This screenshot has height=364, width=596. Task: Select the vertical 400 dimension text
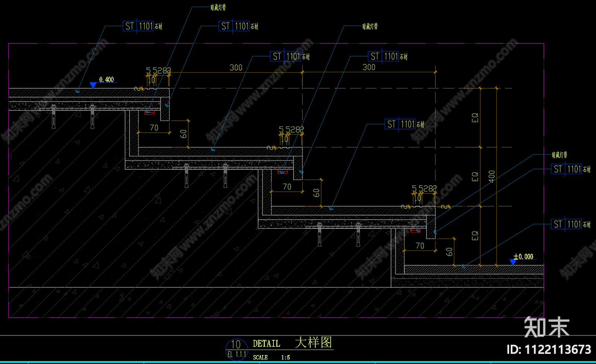pyautogui.click(x=492, y=176)
